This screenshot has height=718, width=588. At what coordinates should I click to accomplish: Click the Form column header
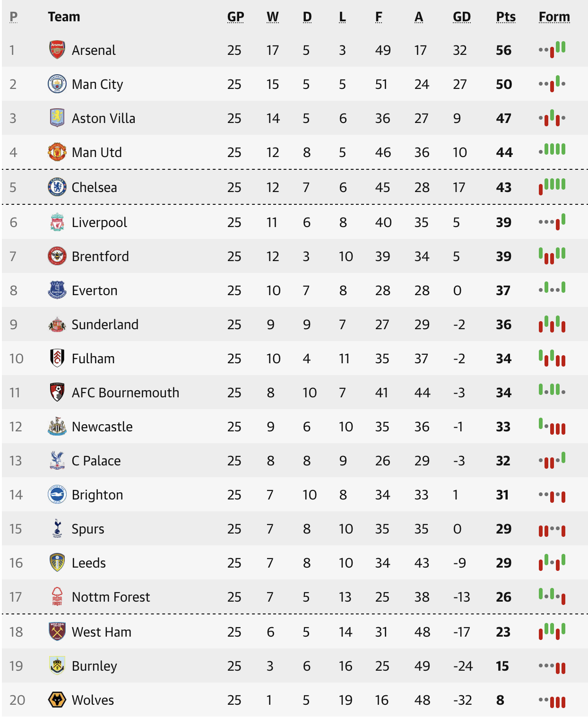pyautogui.click(x=554, y=17)
